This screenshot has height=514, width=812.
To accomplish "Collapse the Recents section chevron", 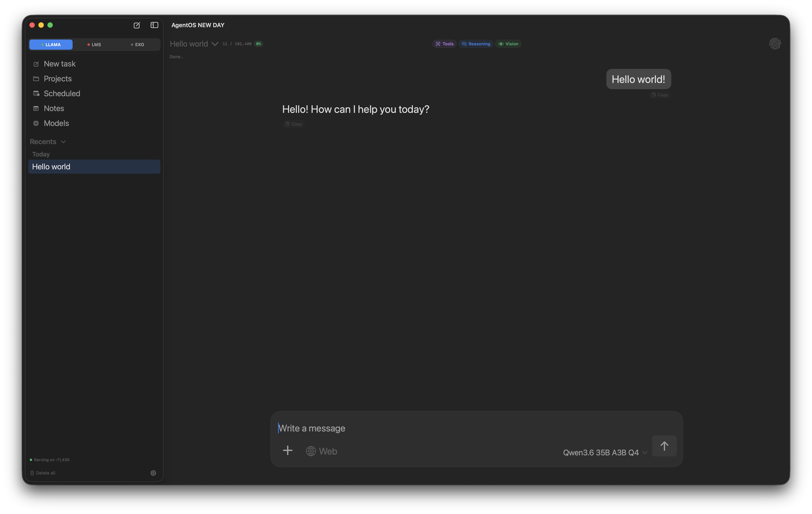I will 63,142.
